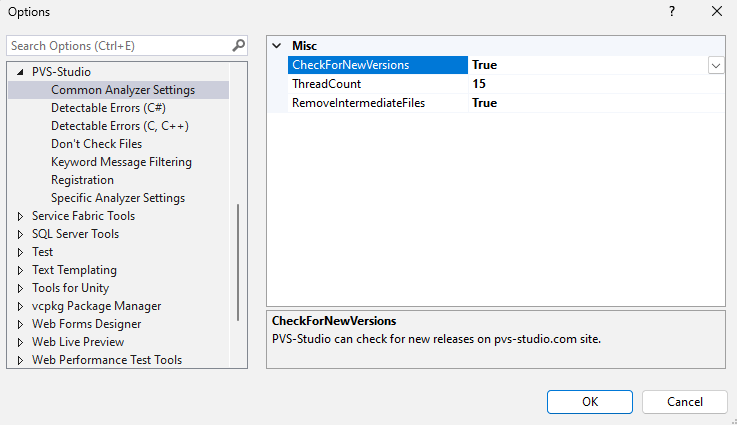Select Specific Analyzer Settings item
The image size is (737, 425).
tap(118, 198)
